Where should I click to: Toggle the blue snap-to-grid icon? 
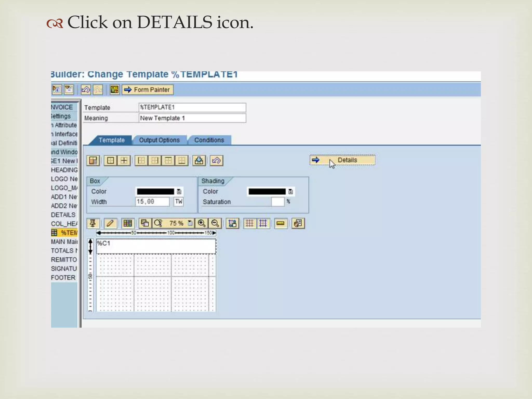pyautogui.click(x=263, y=223)
